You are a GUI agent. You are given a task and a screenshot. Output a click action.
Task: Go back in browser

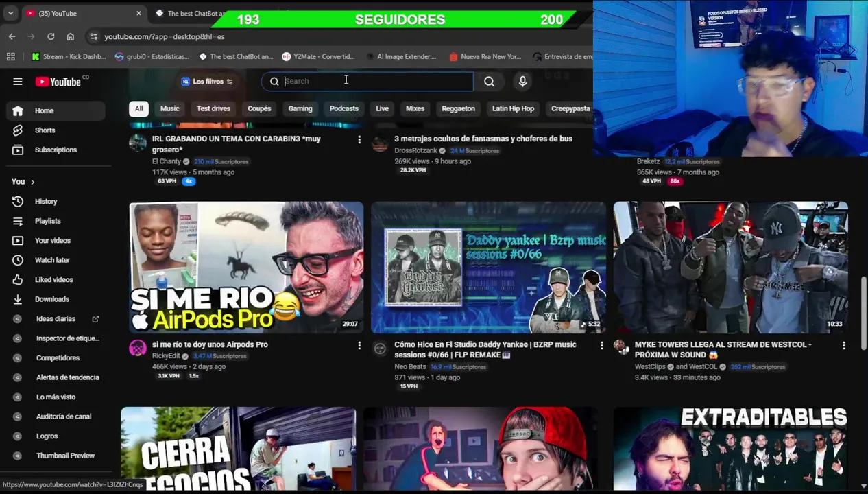[12, 36]
